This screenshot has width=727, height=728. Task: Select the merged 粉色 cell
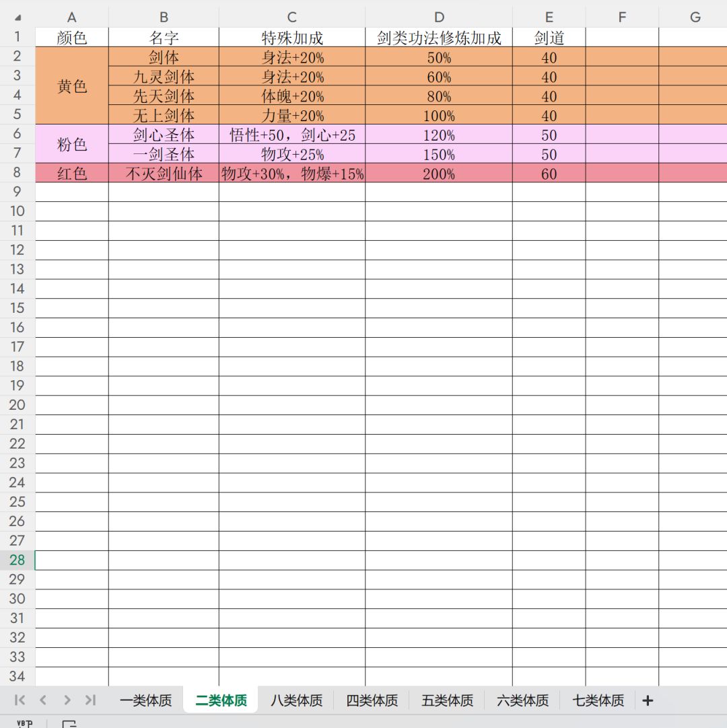pos(72,143)
